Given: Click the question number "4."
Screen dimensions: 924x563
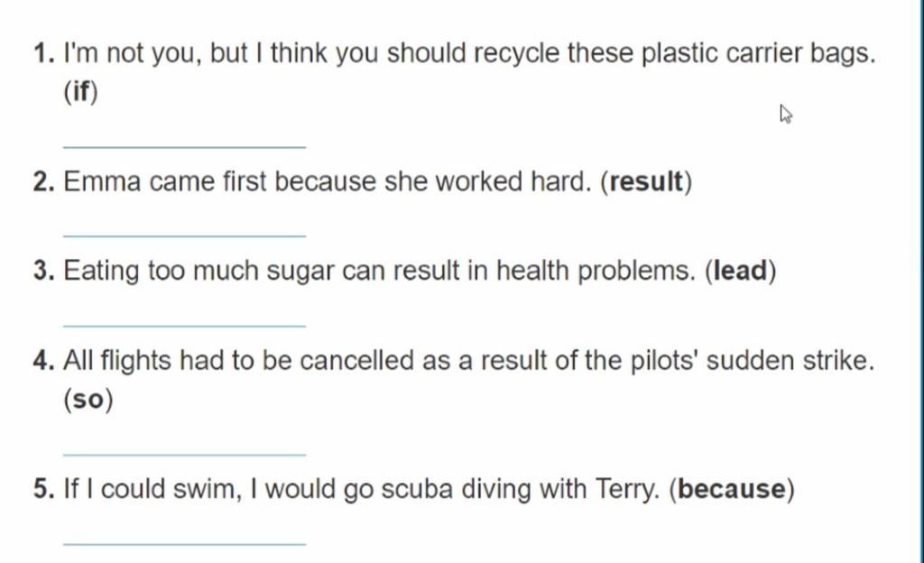Looking at the screenshot, I should tap(44, 360).
